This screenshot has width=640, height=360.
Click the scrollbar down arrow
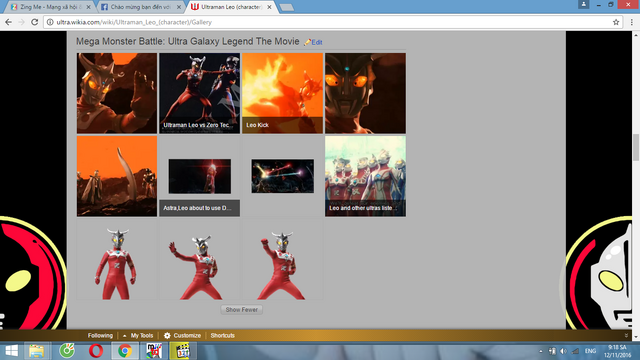636,337
